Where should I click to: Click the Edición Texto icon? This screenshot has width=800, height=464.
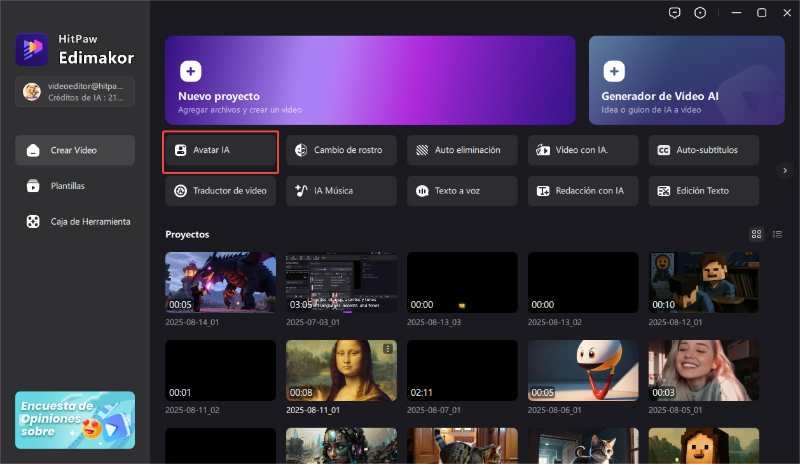point(663,191)
